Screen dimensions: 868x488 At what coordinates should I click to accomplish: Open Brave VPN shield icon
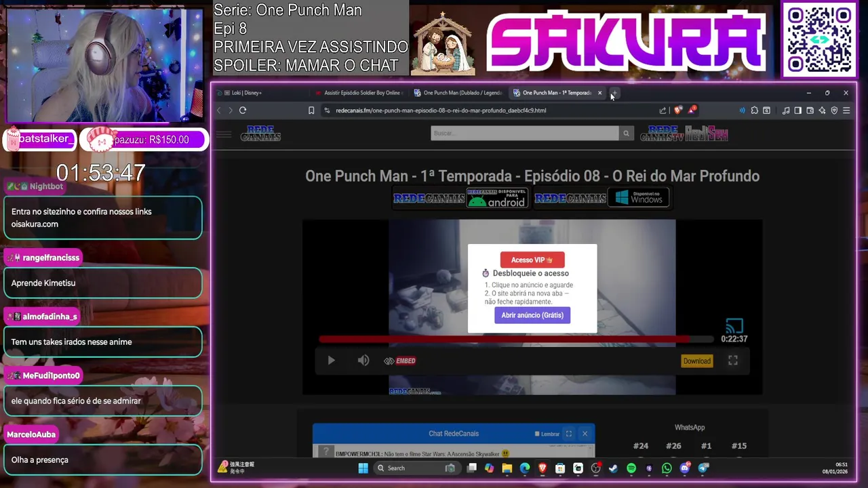click(834, 110)
